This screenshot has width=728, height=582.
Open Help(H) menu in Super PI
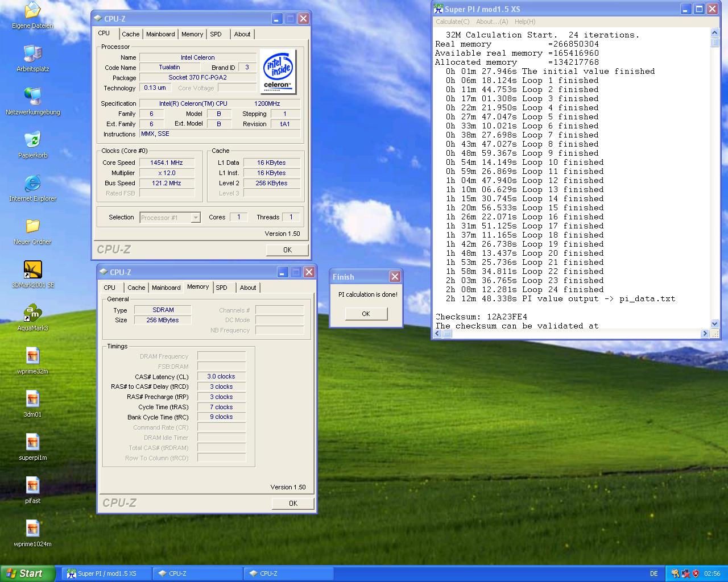point(525,22)
